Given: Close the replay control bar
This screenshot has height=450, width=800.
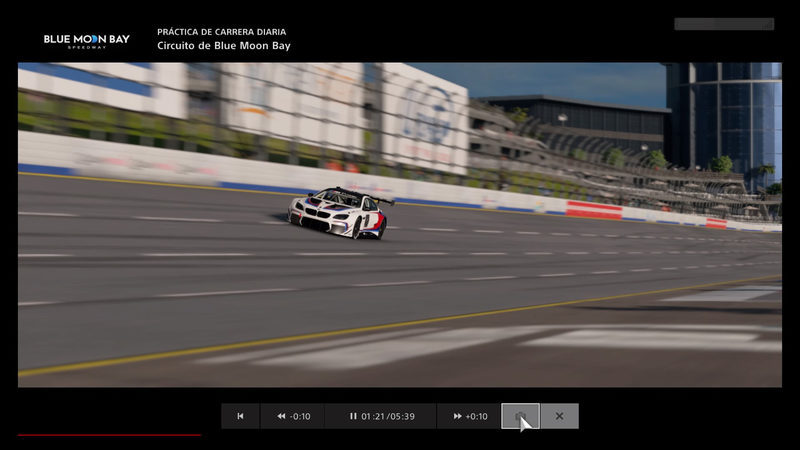Looking at the screenshot, I should pyautogui.click(x=559, y=416).
